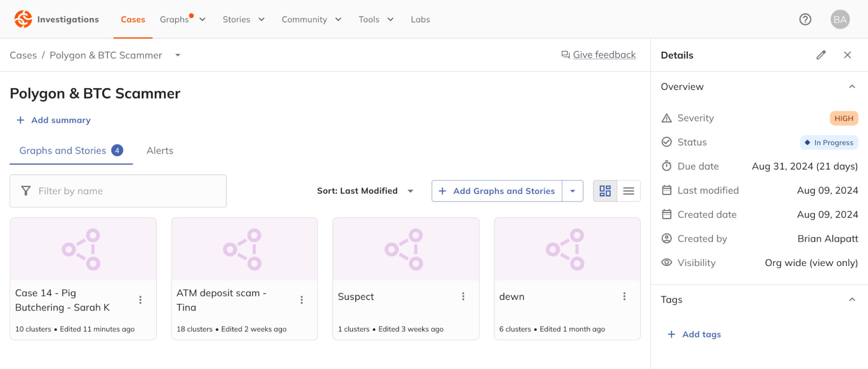This screenshot has width=868, height=369.
Task: Open the Sort: Last Modified dropdown
Action: (x=365, y=191)
